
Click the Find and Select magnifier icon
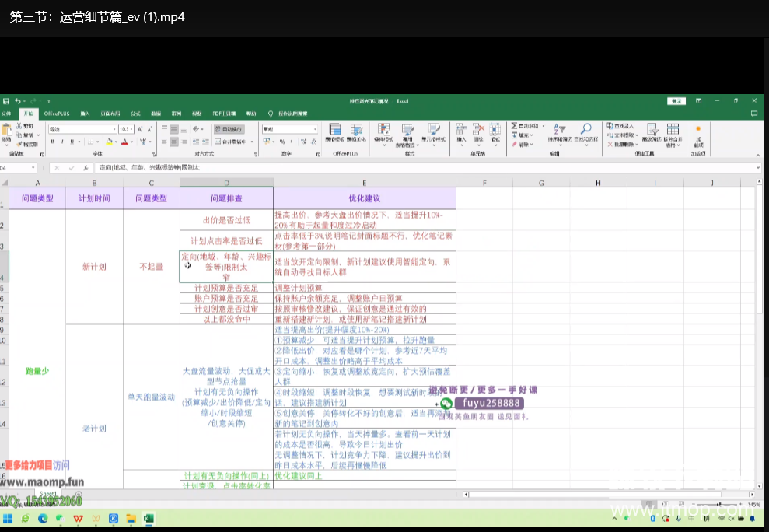586,129
